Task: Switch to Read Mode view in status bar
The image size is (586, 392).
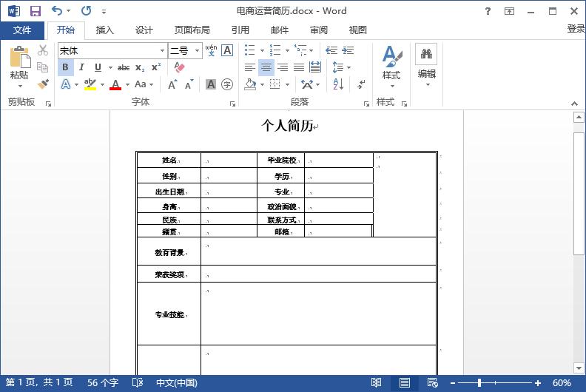Action: [377, 382]
